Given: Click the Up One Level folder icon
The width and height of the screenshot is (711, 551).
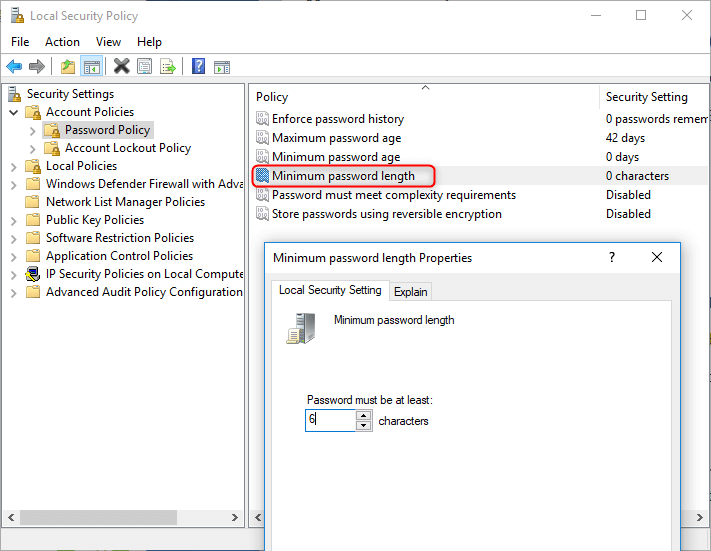Looking at the screenshot, I should click(67, 67).
